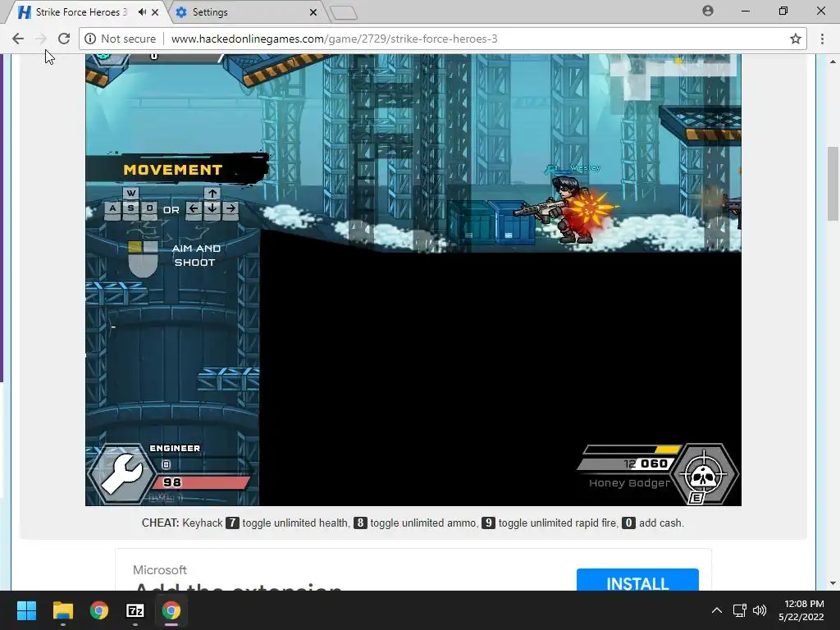
Task: Click the ENGINEER class label
Action: pyautogui.click(x=175, y=449)
